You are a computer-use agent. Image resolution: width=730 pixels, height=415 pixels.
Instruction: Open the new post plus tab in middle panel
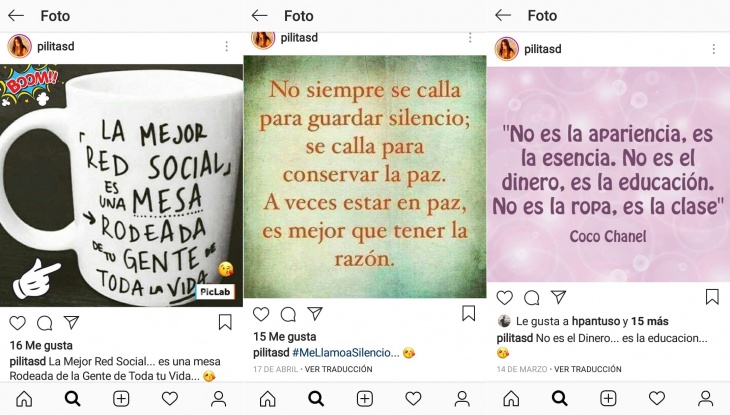(x=365, y=399)
